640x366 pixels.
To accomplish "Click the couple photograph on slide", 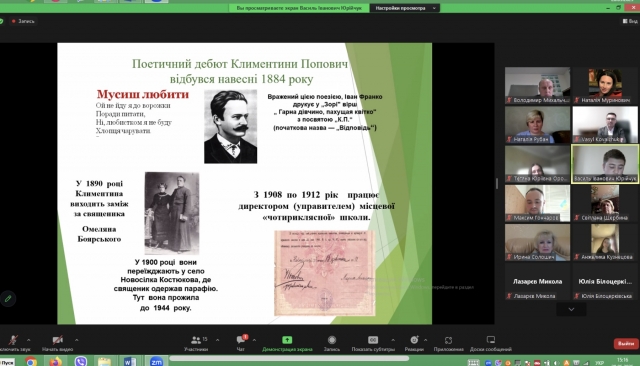I will (x=172, y=213).
